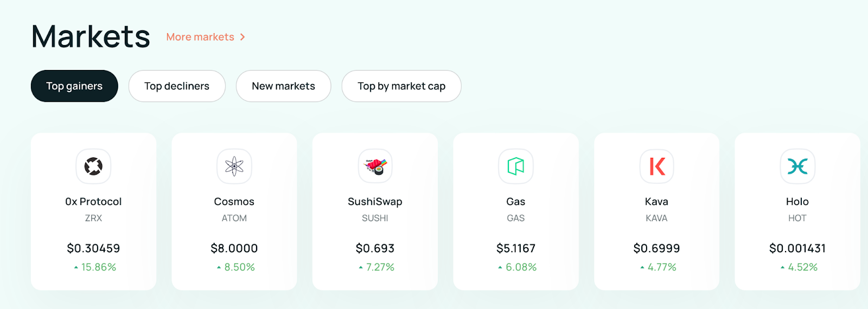
Task: Click the 0x Protocol coin icon
Action: click(93, 166)
